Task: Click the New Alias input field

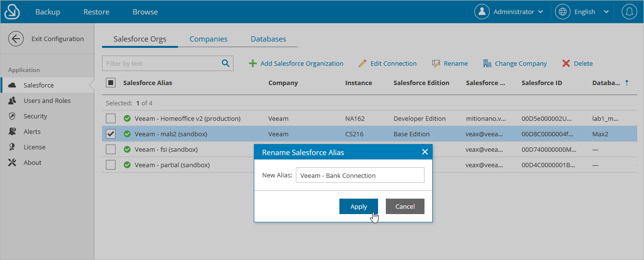Action: (360, 175)
